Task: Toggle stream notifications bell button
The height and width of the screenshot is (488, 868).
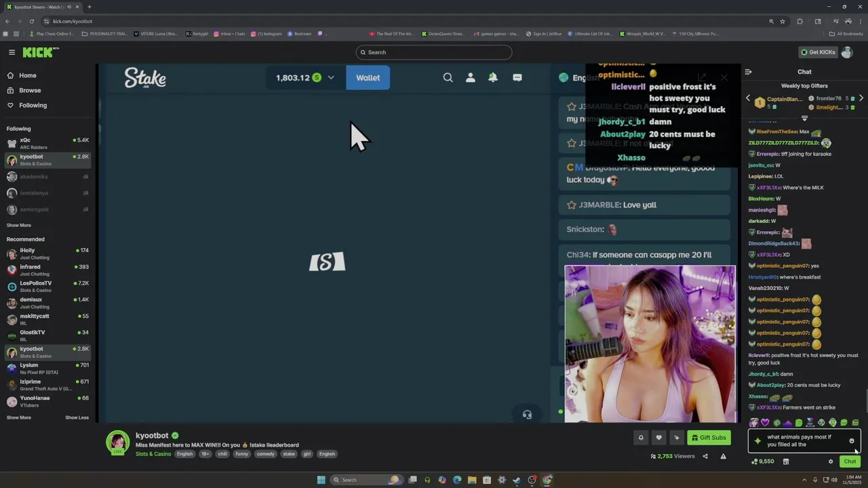Action: [641, 438]
